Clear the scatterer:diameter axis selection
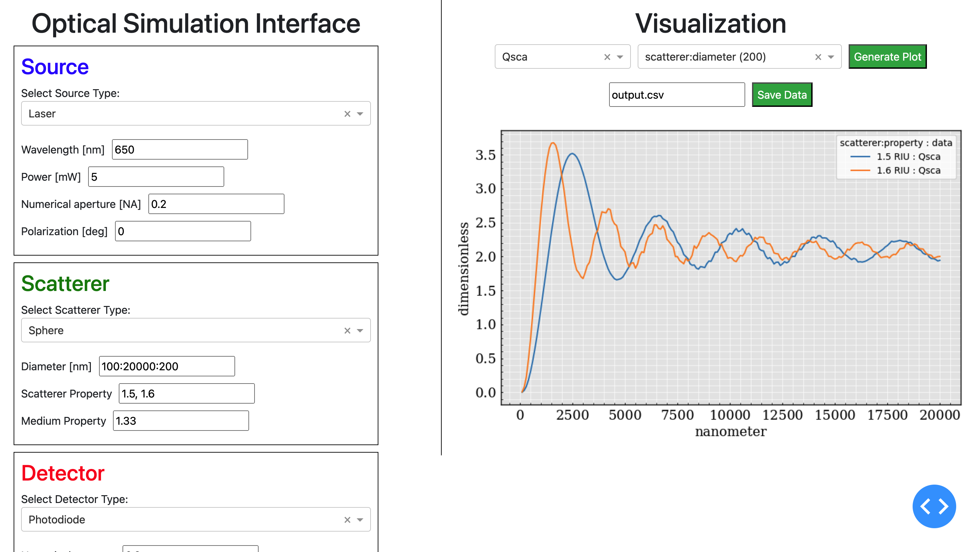Image resolution: width=980 pixels, height=552 pixels. [x=818, y=57]
